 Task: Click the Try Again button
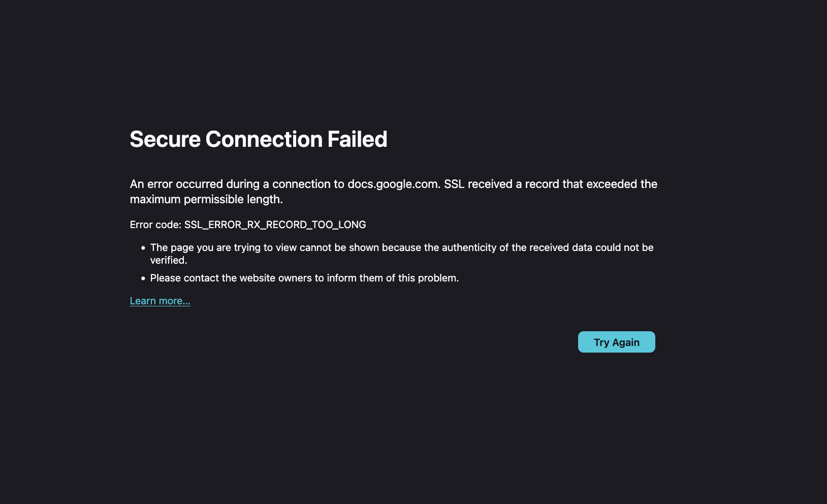[x=616, y=342]
